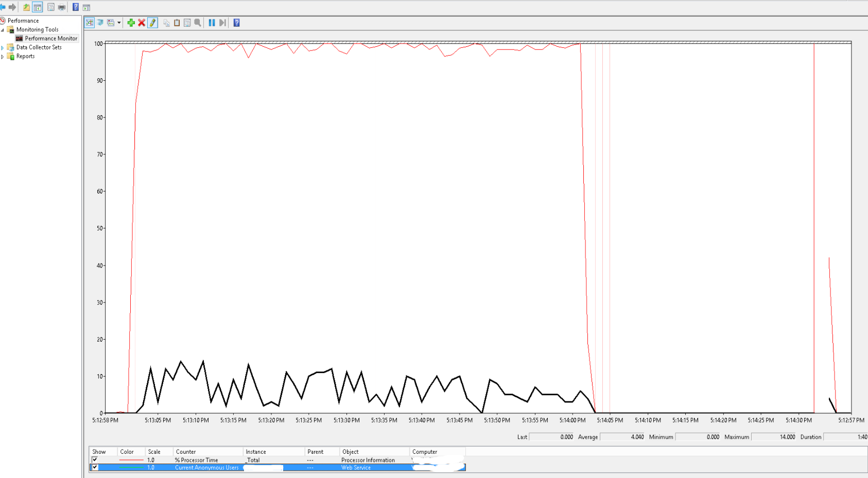Screen dimensions: 868x478
Task: Toggle the Highlight pencil icon
Action: [152, 23]
